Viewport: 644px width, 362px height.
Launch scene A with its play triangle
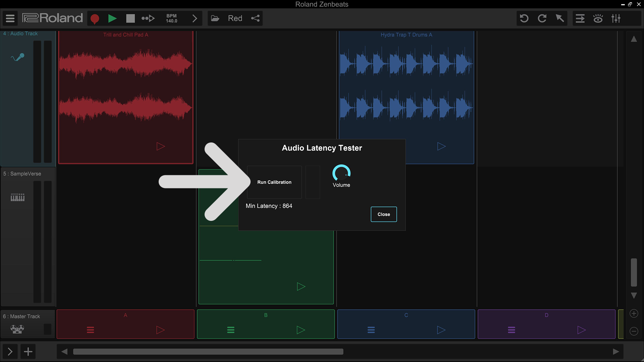tap(160, 330)
